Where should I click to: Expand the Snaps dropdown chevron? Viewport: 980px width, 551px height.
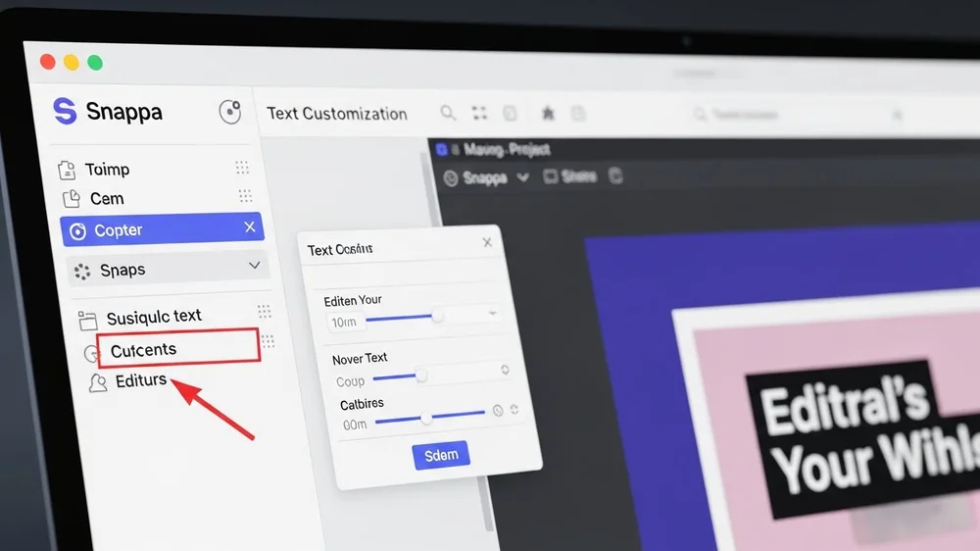(254, 265)
